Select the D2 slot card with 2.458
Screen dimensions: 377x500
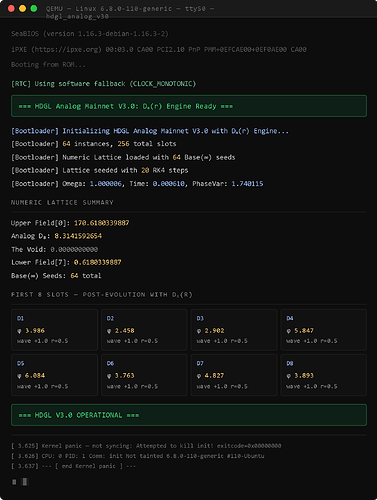pyautogui.click(x=144, y=330)
